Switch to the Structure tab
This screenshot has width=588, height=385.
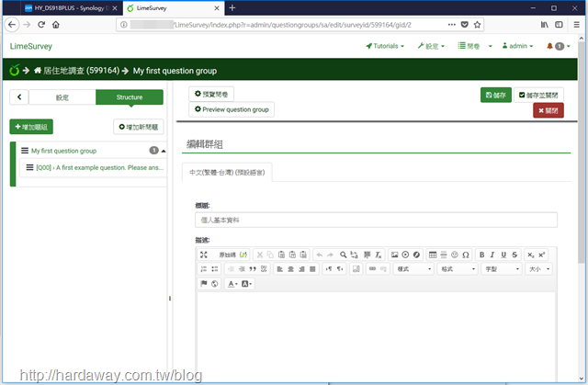click(130, 97)
